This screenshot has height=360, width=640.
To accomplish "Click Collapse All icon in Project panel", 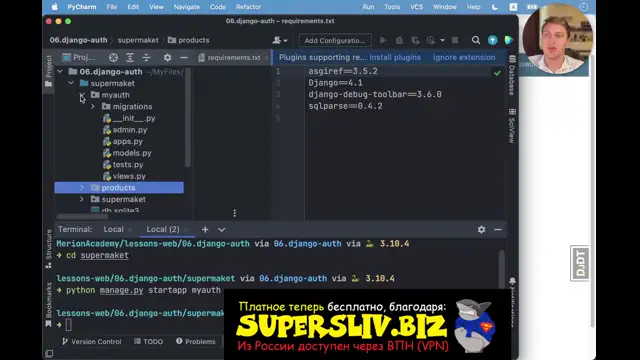I will coord(146,58).
